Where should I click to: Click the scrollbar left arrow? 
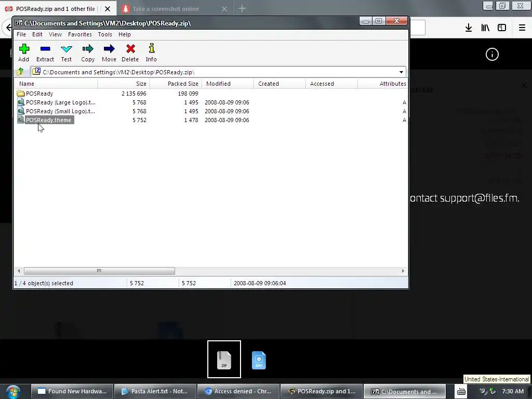coord(19,271)
